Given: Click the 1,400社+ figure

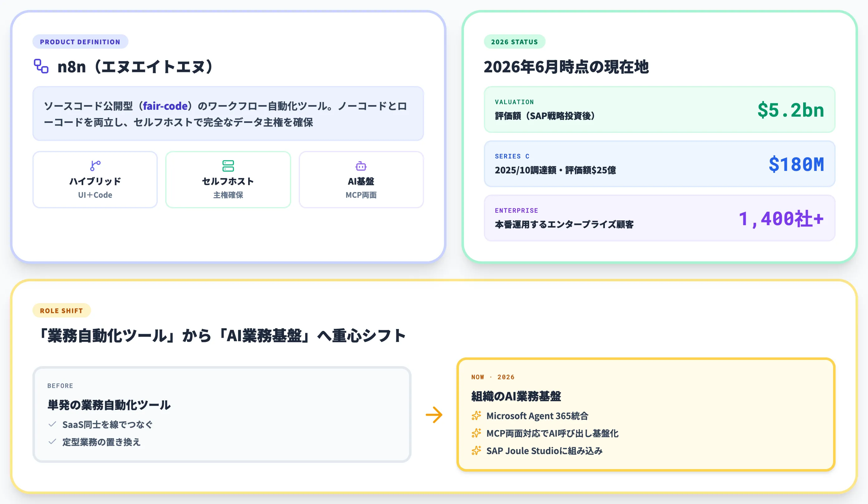Looking at the screenshot, I should (781, 219).
